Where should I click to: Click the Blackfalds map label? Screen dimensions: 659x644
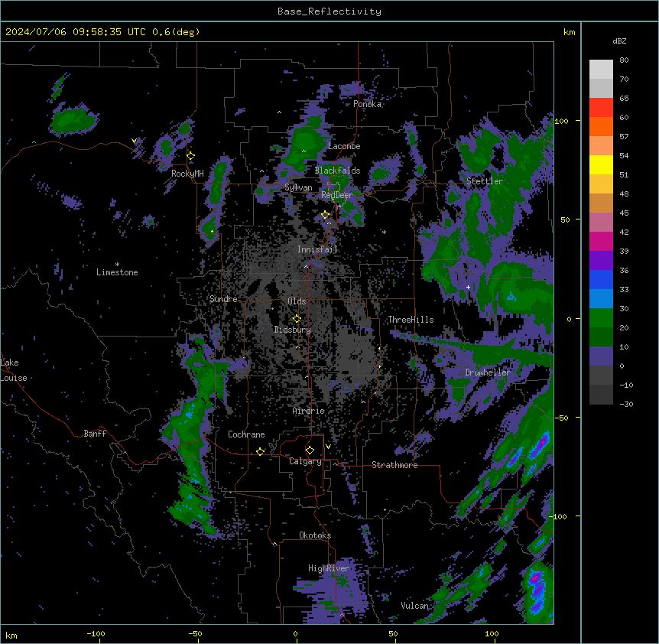tap(337, 171)
